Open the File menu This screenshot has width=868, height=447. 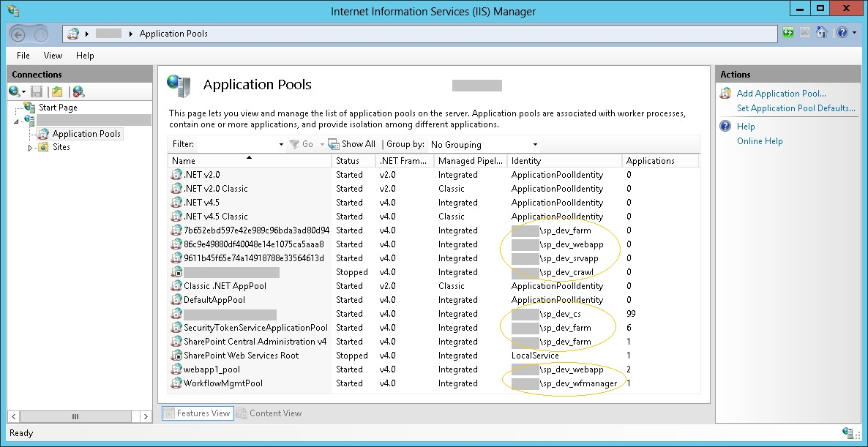(23, 56)
